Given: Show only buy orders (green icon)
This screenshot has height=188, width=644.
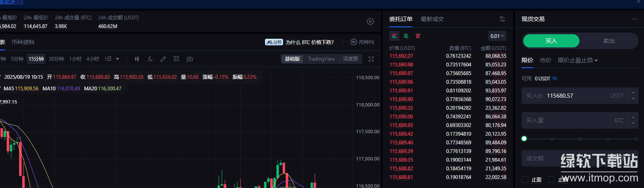Looking at the screenshot, I should click(x=406, y=36).
